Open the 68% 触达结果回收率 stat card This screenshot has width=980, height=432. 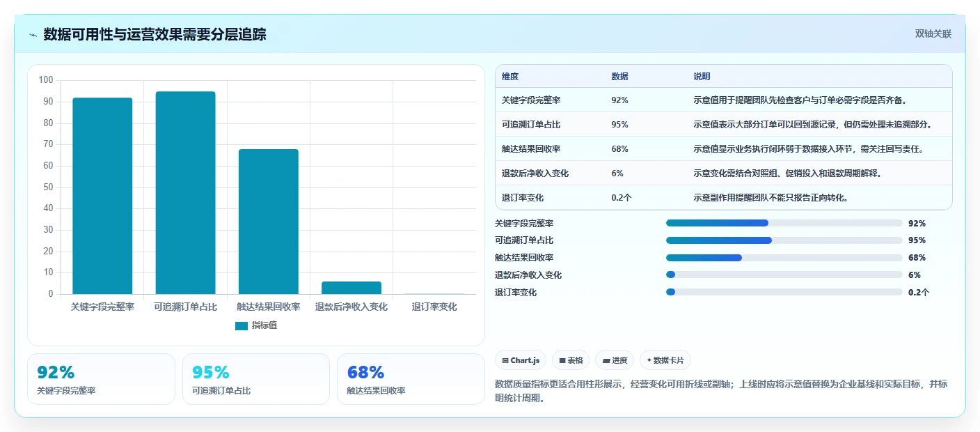tap(411, 379)
